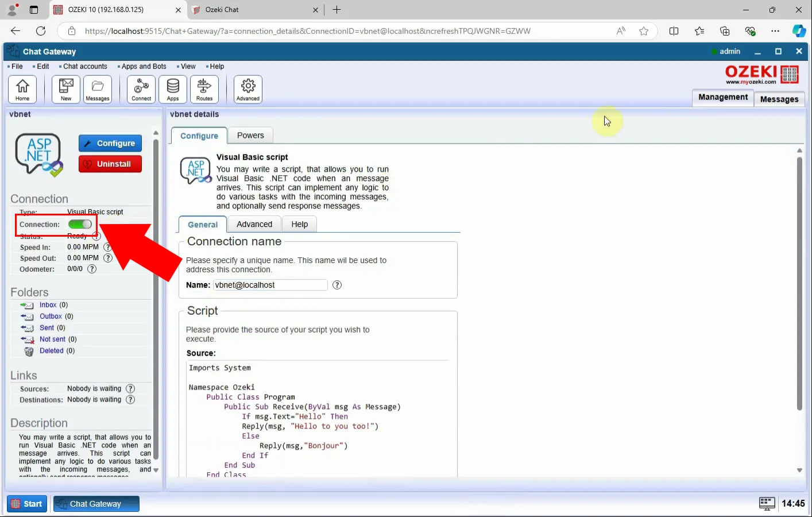Click the connection Name input field
This screenshot has width=812, height=517.
click(x=270, y=285)
